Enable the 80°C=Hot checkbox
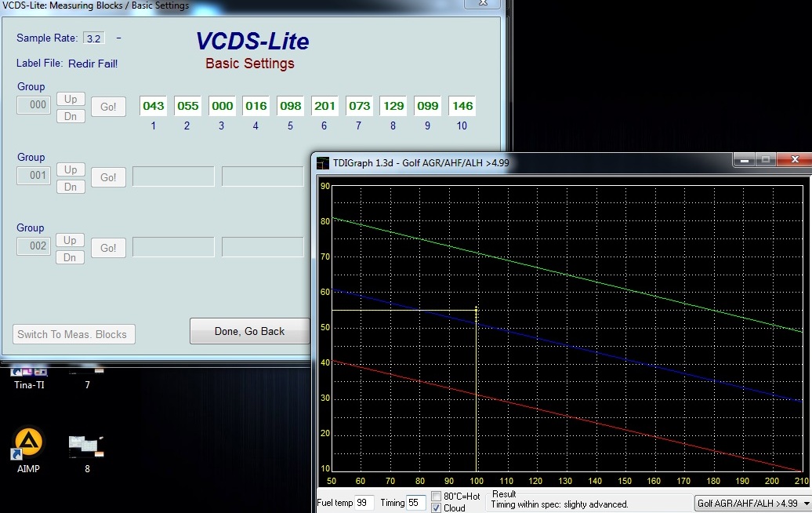Viewport: 812px width, 513px height. [x=437, y=497]
